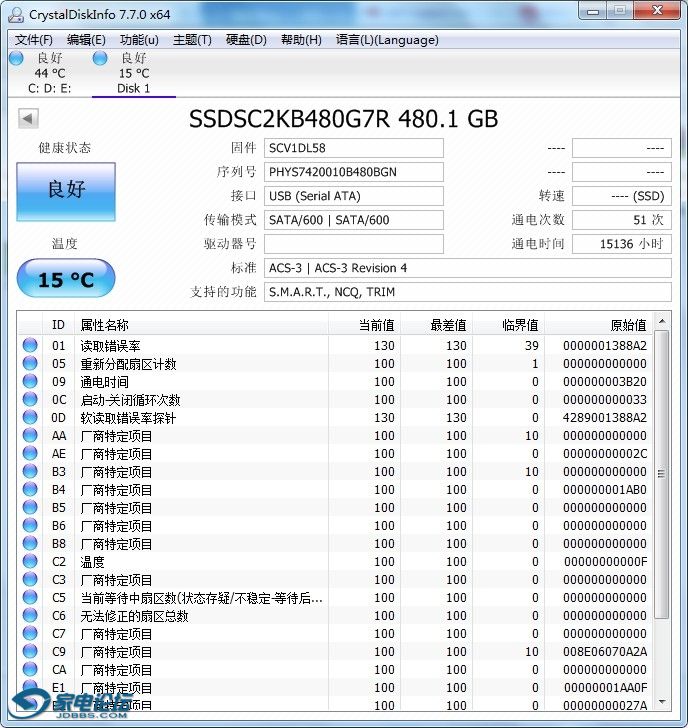Click status icon of row 0D
Image resolution: width=688 pixels, height=728 pixels.
tap(30, 417)
